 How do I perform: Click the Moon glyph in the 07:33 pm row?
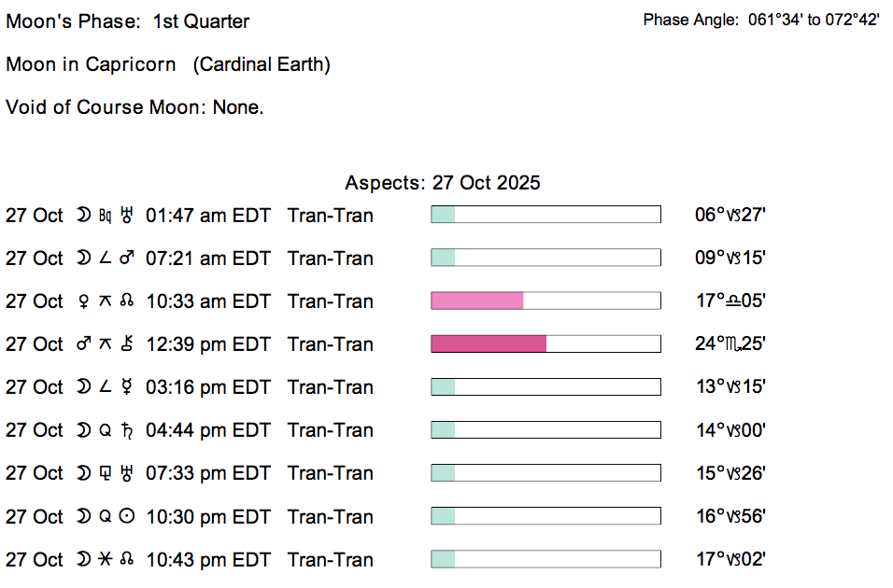tap(82, 473)
